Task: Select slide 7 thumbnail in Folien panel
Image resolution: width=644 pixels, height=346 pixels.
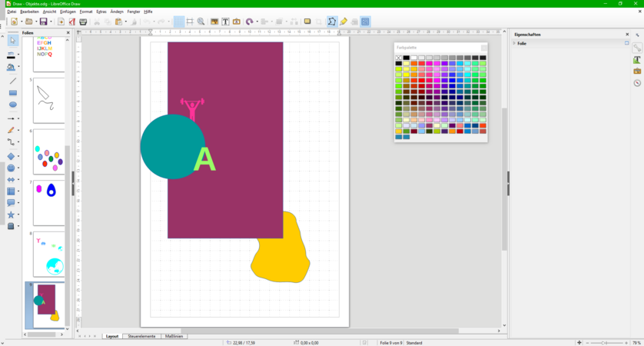Action: tap(48, 202)
